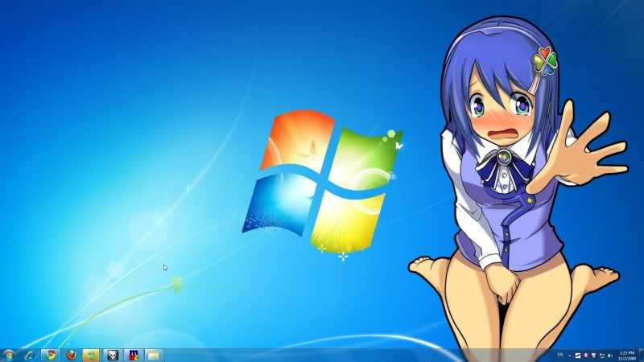Open the clock showing 1:25 PM
The image size is (644, 362).
[627, 356]
